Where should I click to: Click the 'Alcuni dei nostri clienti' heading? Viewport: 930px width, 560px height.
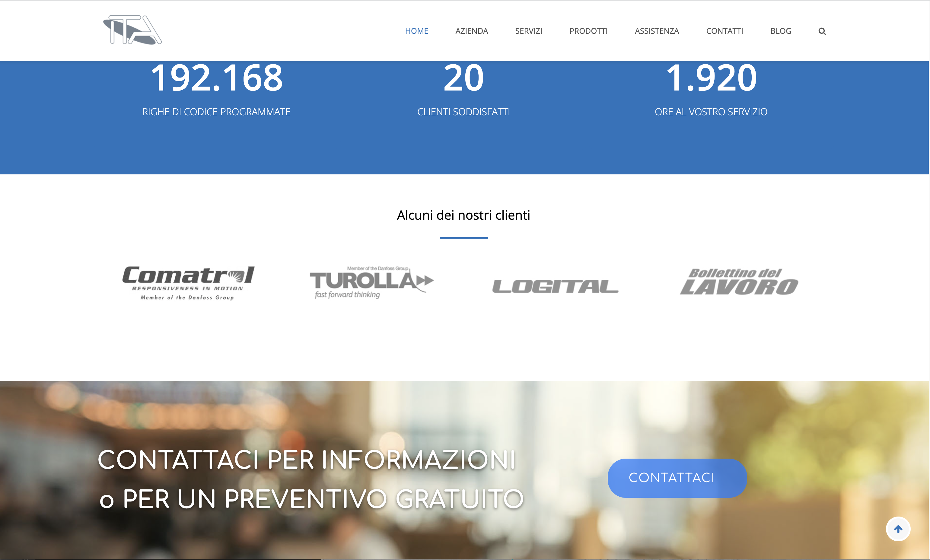(464, 215)
